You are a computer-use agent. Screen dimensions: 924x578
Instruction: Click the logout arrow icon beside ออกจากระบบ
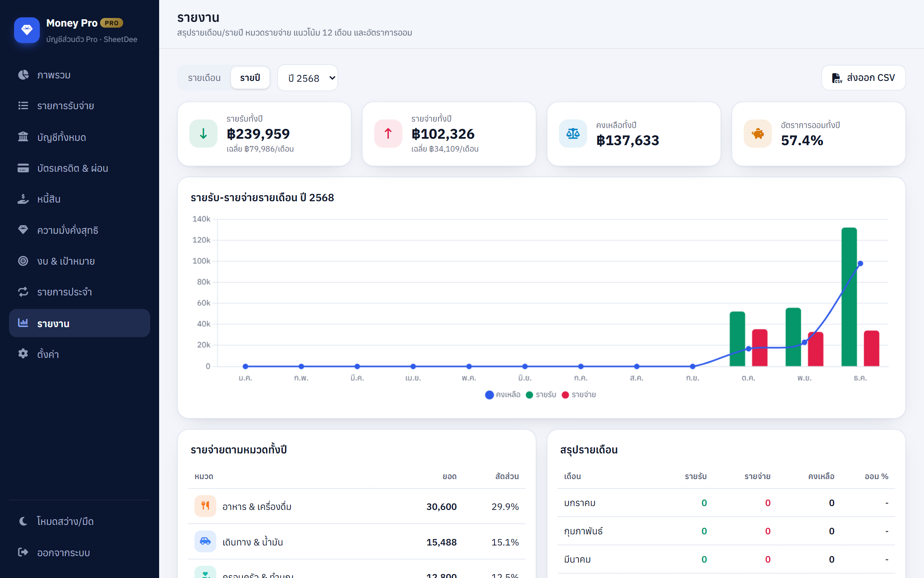point(23,552)
